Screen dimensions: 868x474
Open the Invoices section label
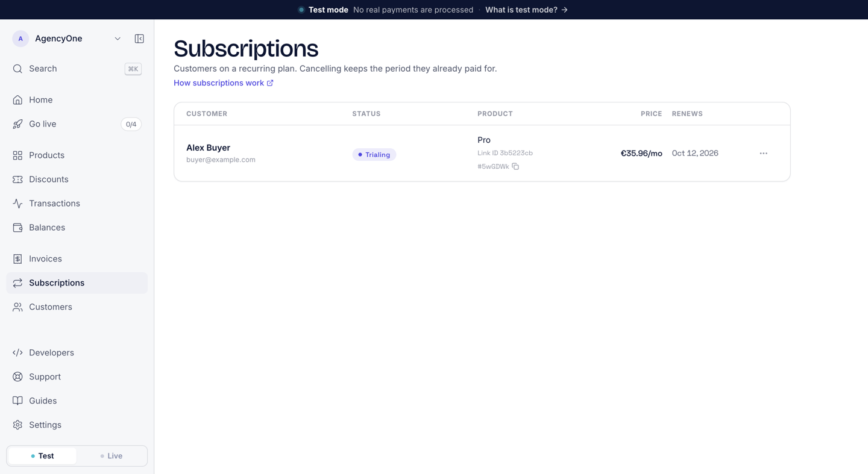[45, 259]
